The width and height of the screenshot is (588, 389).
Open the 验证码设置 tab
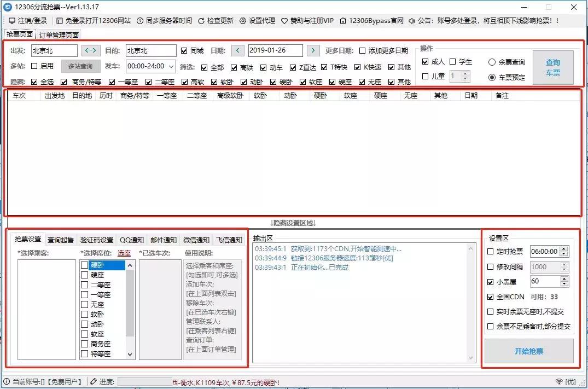pos(97,239)
